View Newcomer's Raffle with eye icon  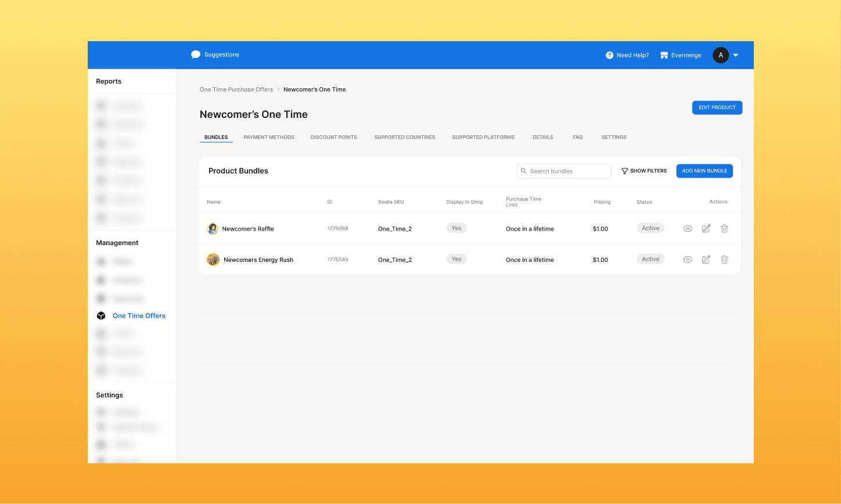pos(688,229)
